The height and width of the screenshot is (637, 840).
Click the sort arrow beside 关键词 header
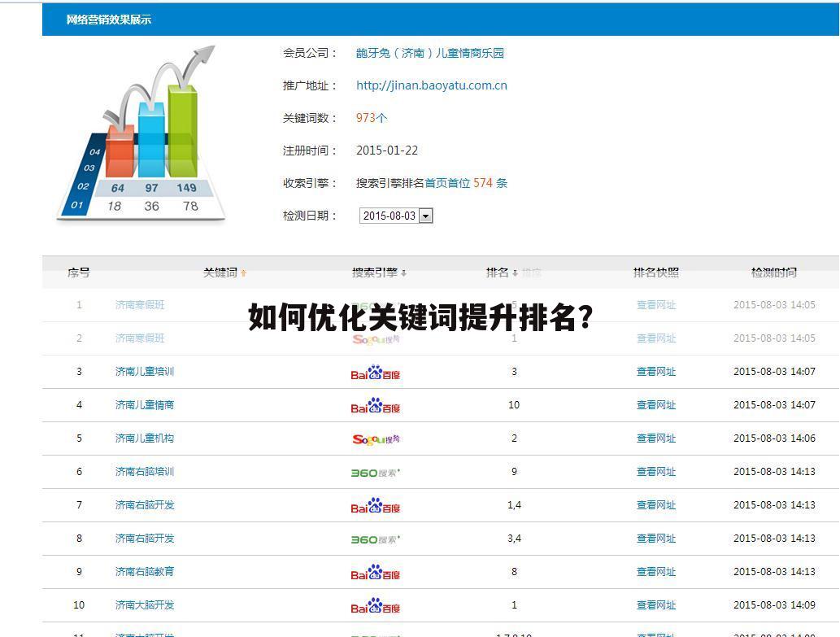point(244,273)
